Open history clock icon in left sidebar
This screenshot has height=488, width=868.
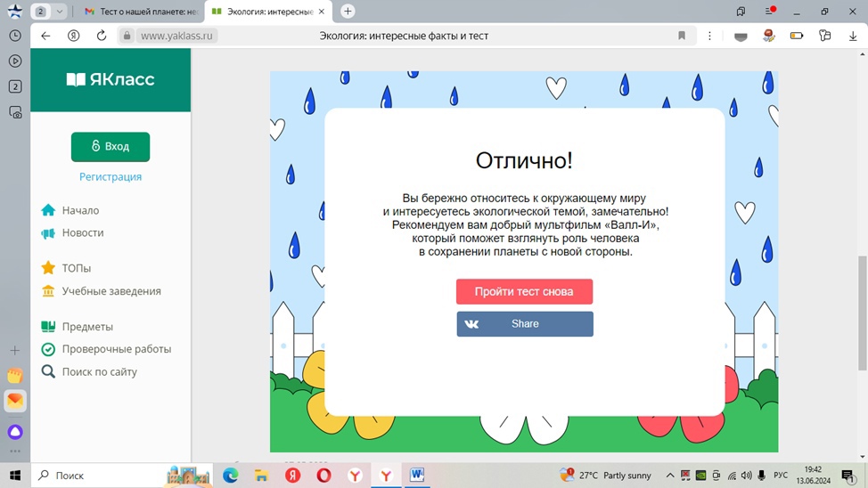[15, 36]
